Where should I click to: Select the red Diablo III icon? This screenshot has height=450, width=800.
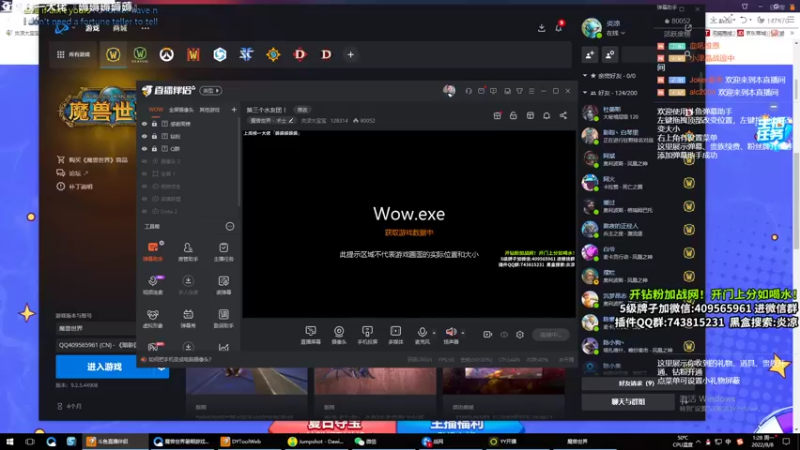pyautogui.click(x=299, y=54)
